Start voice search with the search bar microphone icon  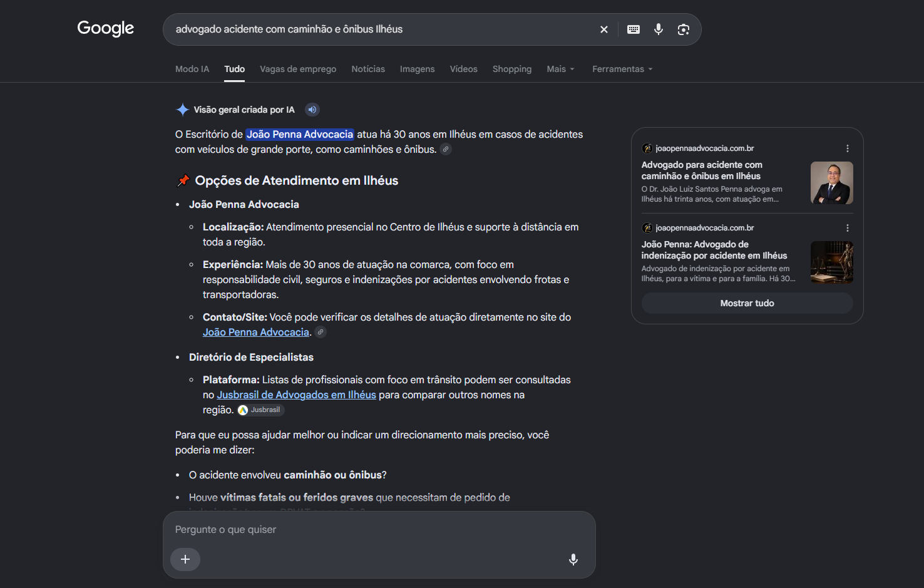(659, 29)
